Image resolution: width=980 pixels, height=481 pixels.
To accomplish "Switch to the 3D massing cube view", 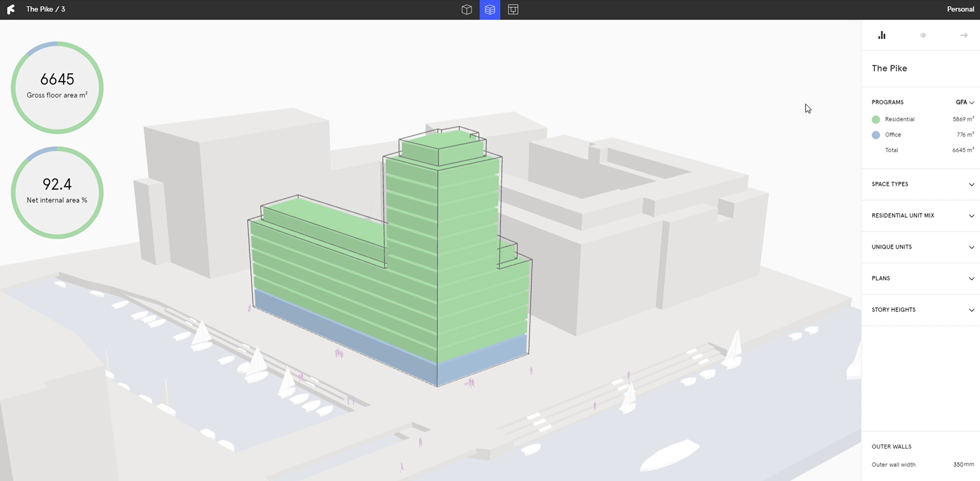I will 467,9.
